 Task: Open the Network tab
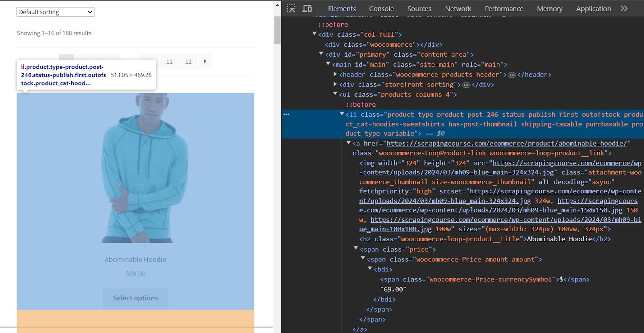click(458, 8)
